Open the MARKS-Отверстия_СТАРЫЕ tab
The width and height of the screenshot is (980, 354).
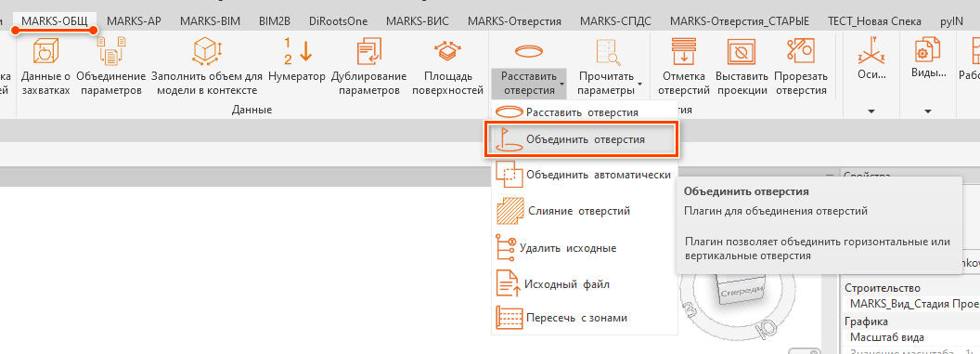coord(740,21)
